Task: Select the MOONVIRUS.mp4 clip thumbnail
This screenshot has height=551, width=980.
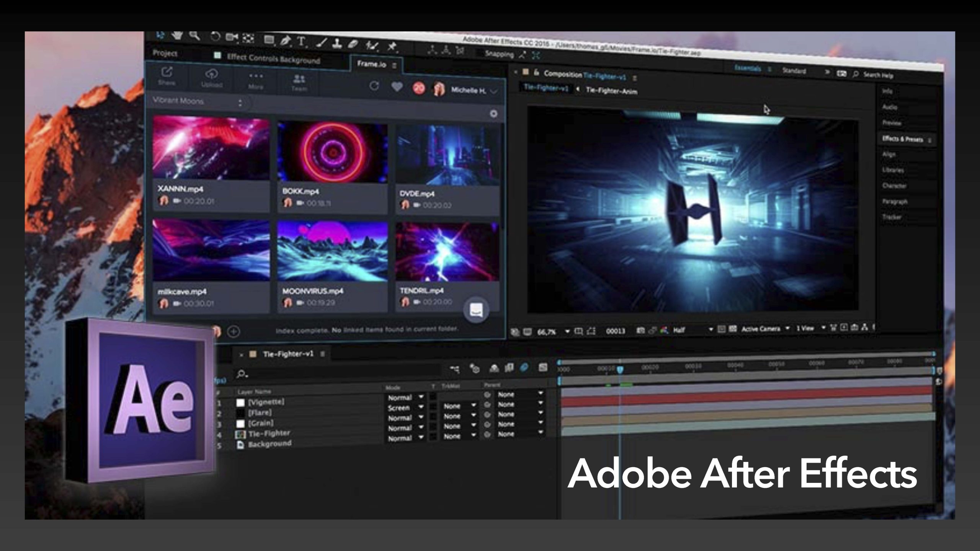Action: (332, 251)
